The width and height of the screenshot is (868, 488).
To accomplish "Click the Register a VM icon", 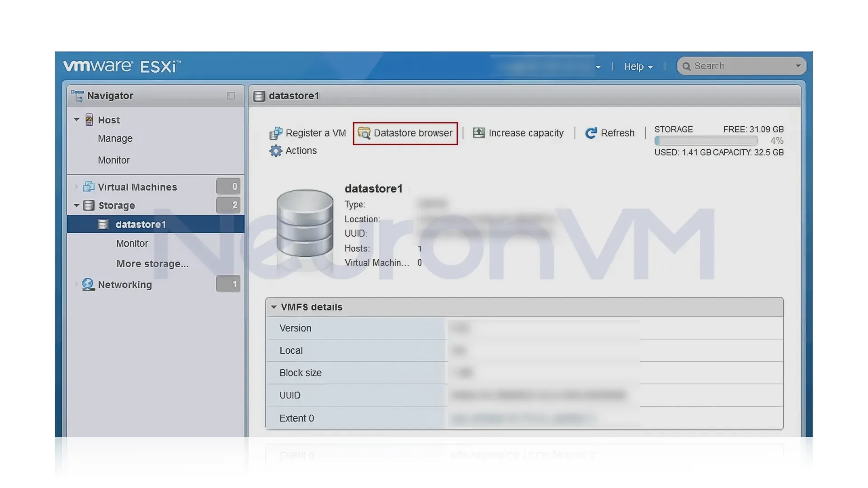I will tap(276, 133).
